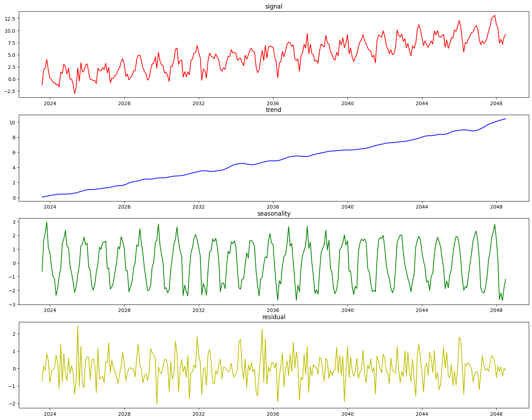This screenshot has height=420, width=532.
Task: Click the "trend" subplot title
Action: tap(273, 110)
